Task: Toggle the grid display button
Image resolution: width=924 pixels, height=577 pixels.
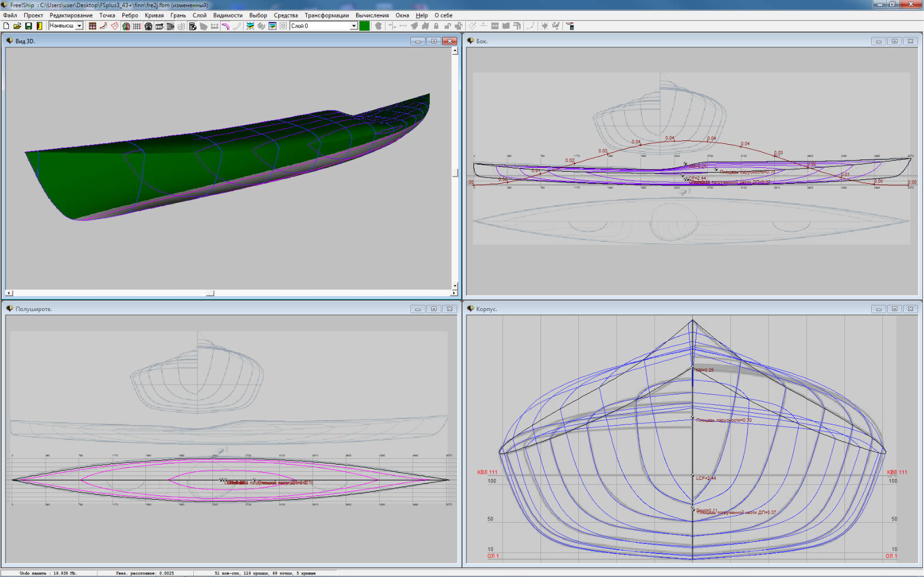Action: click(x=137, y=26)
